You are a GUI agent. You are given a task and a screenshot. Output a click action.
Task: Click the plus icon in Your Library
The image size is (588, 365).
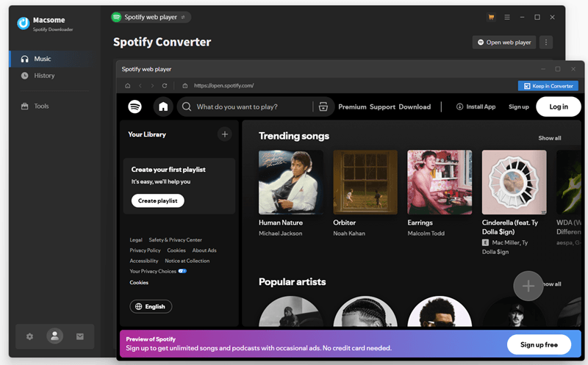point(225,134)
